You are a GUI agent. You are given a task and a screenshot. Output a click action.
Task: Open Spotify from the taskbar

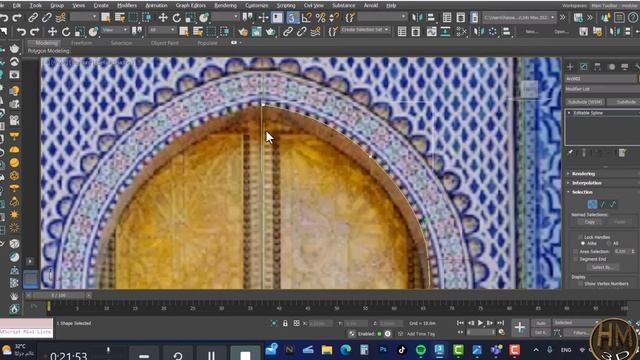click(x=420, y=350)
